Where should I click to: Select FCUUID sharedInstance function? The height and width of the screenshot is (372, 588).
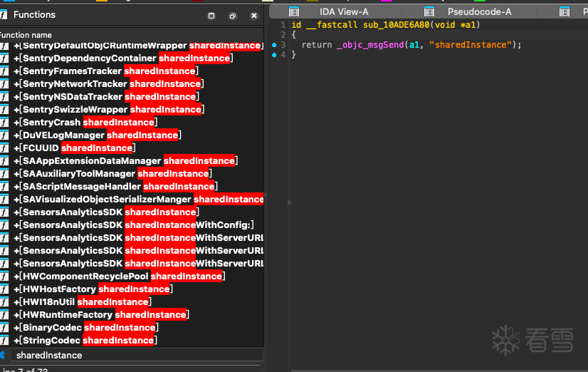click(132, 148)
